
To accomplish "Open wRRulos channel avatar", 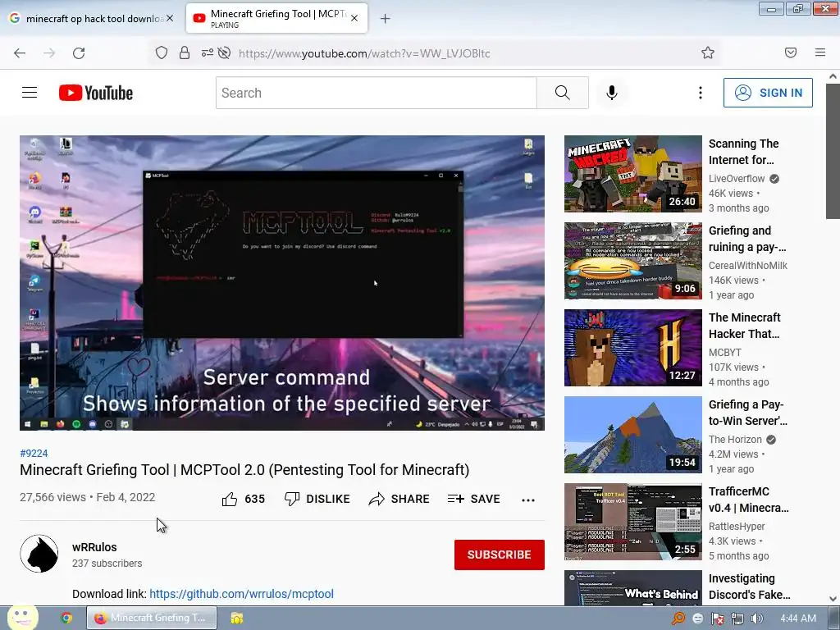I will point(39,554).
